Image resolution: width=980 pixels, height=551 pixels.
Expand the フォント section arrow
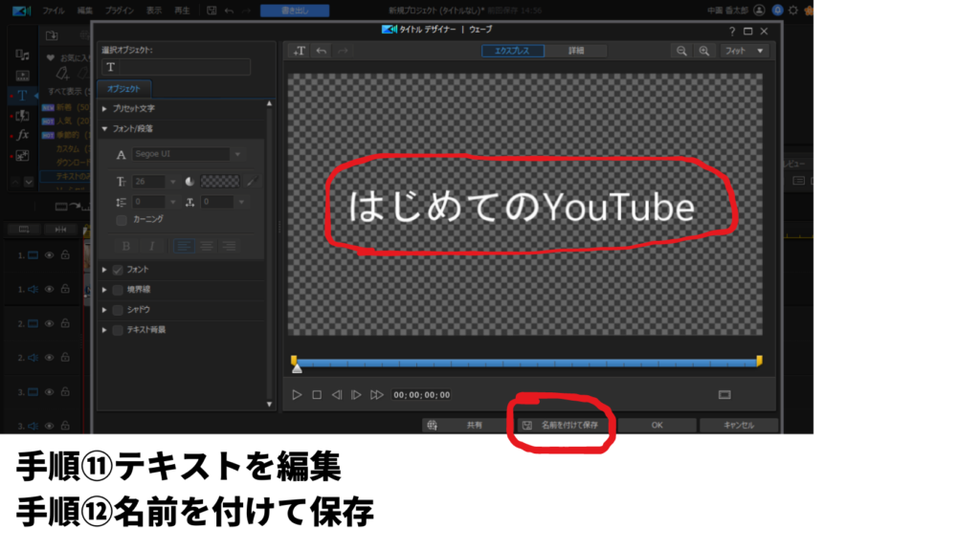[104, 270]
